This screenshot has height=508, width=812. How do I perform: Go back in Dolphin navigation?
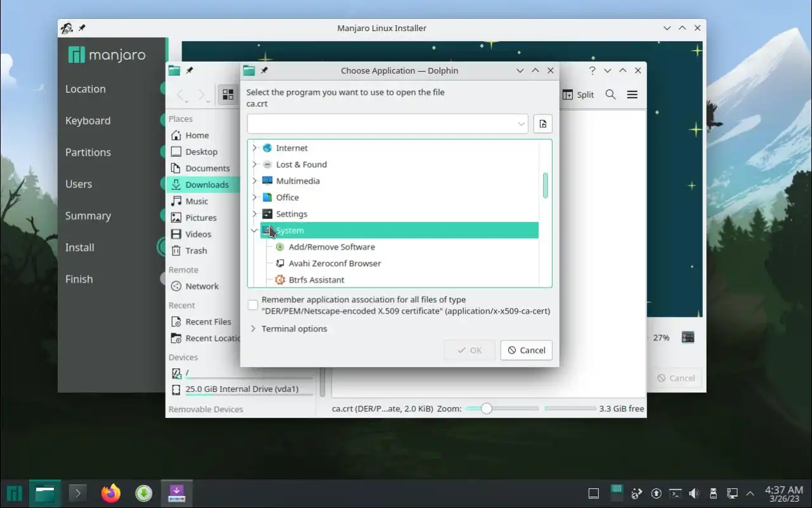(x=182, y=95)
